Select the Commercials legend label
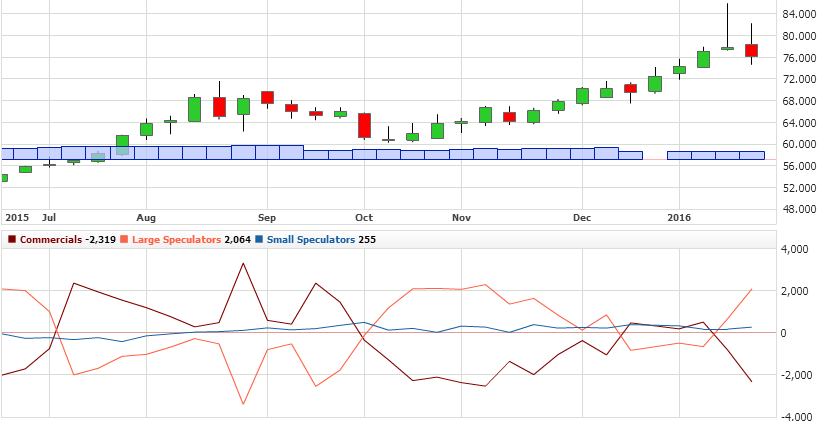 tap(50, 240)
